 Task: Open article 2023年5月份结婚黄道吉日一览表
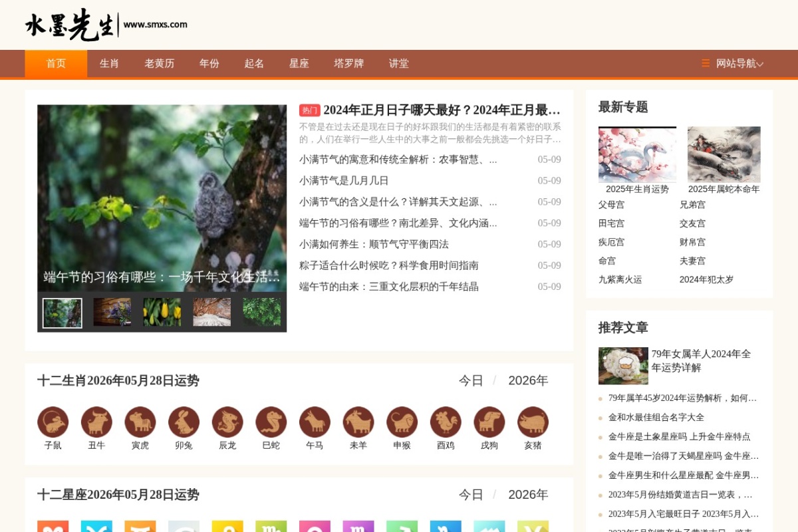[681, 495]
